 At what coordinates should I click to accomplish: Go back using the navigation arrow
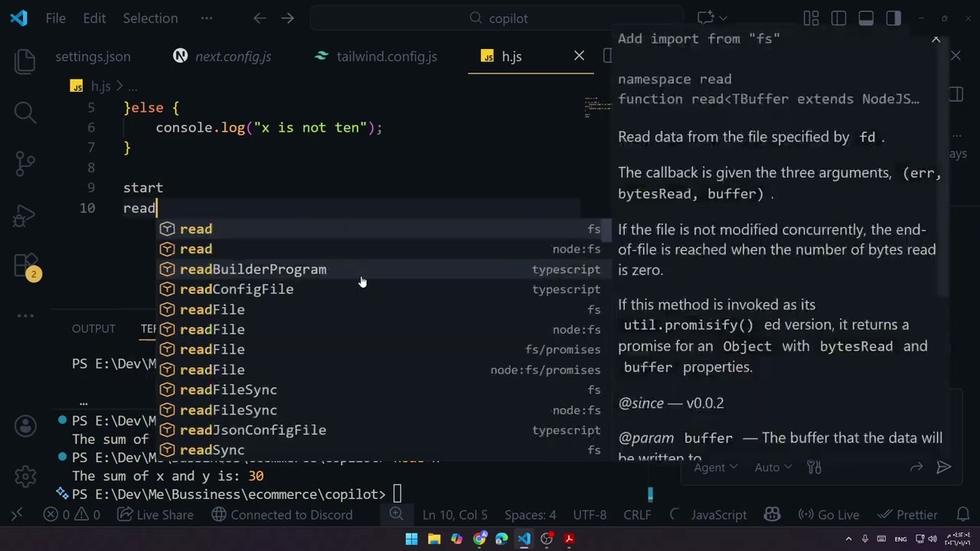(260, 18)
